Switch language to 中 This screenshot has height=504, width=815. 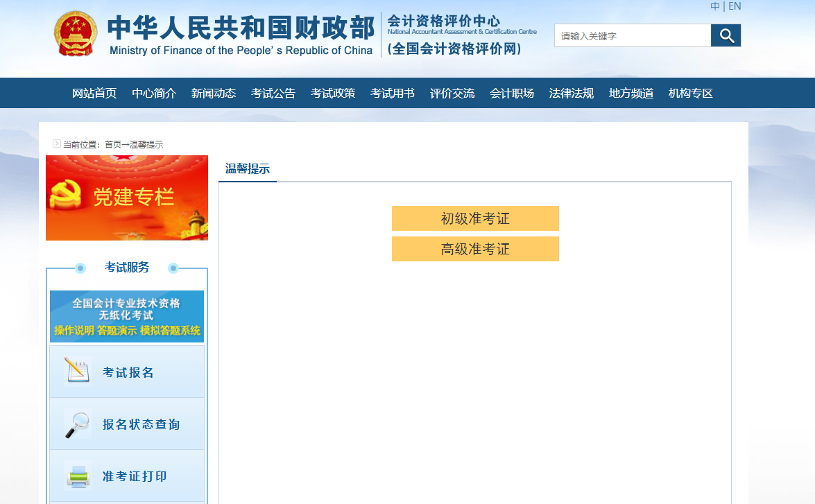[715, 6]
